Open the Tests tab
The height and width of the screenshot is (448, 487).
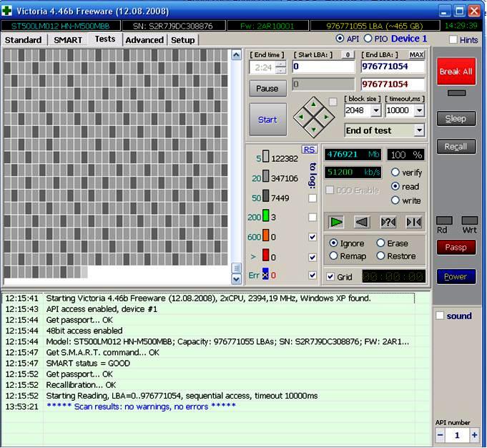(x=105, y=39)
